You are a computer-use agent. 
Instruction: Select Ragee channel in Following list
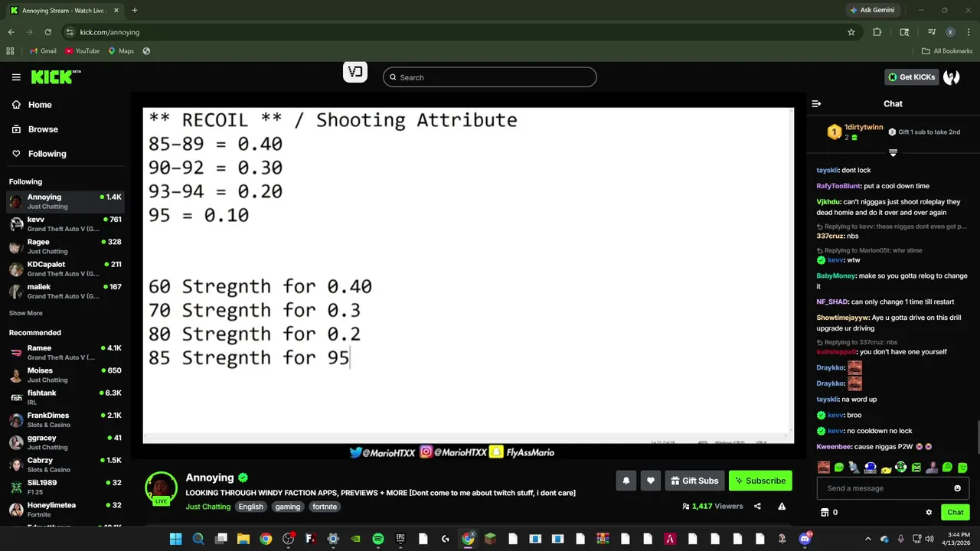pyautogui.click(x=65, y=246)
